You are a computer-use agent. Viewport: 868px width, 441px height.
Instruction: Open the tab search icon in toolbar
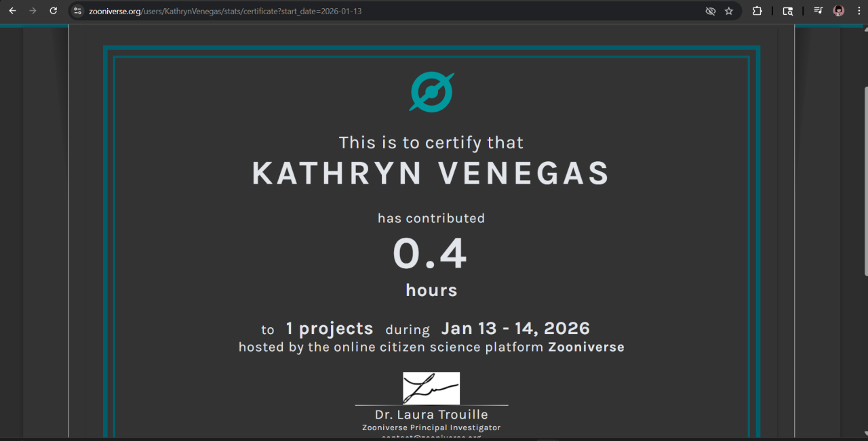(787, 11)
